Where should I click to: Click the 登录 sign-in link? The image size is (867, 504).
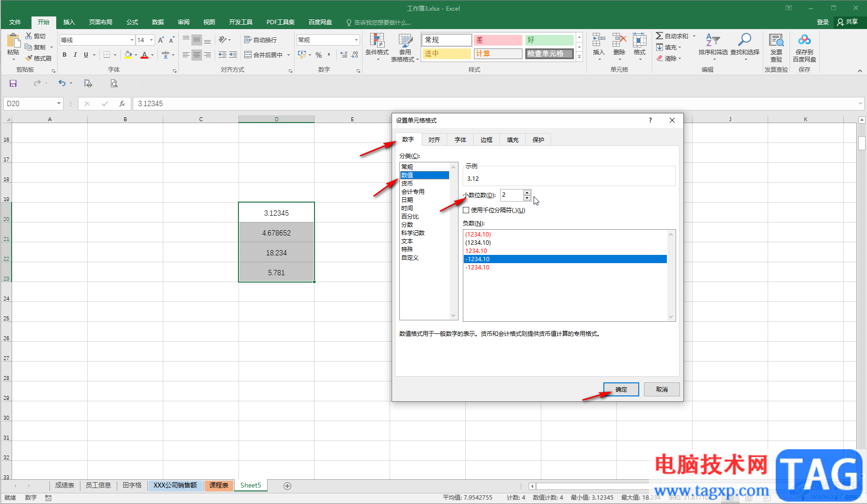pos(823,22)
